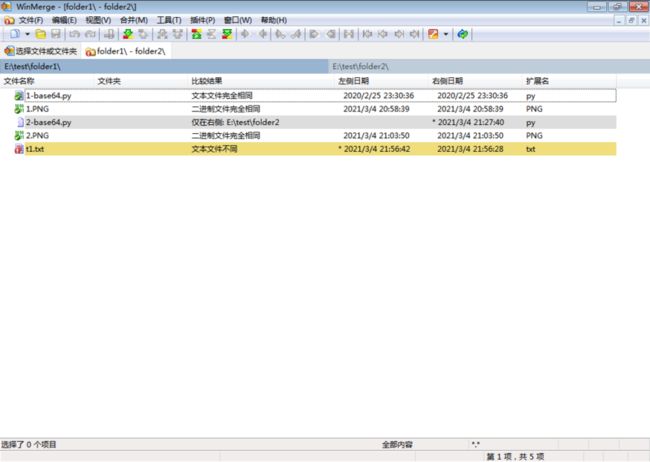This screenshot has width=650, height=462.
Task: Click the icon next to 1-base64.py
Action: [x=19, y=96]
